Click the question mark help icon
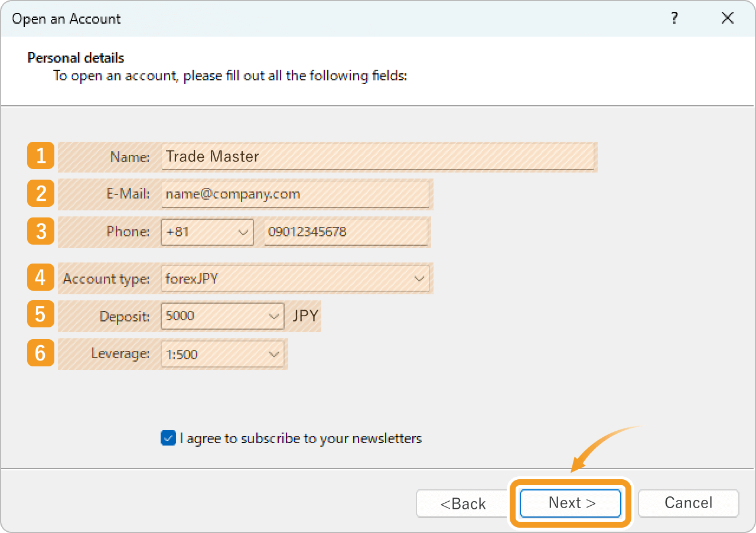This screenshot has width=756, height=533. click(674, 18)
